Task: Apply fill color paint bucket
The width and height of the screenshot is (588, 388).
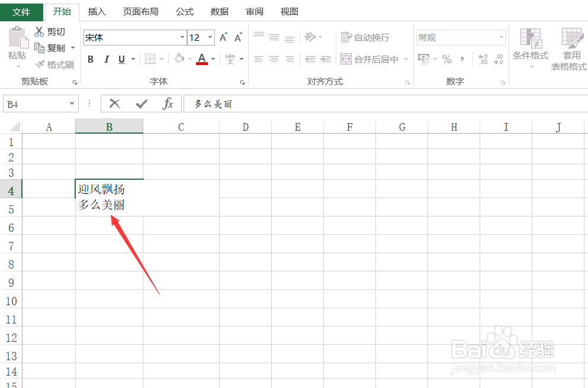Action: pyautogui.click(x=179, y=59)
